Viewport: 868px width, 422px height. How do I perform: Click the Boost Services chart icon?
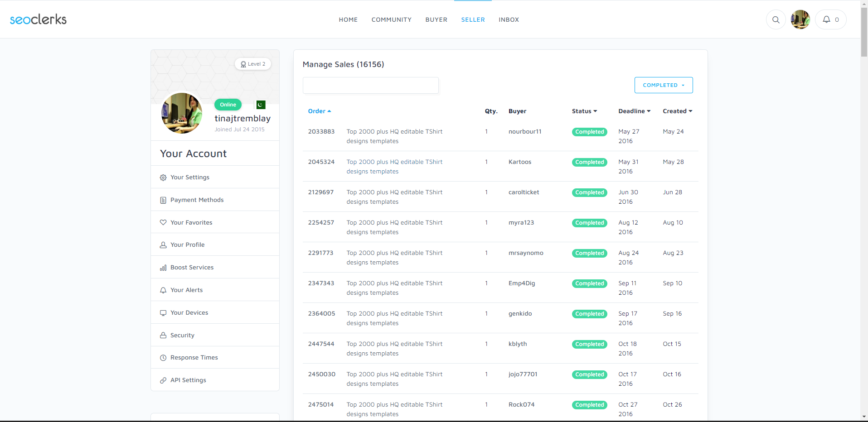click(x=163, y=268)
